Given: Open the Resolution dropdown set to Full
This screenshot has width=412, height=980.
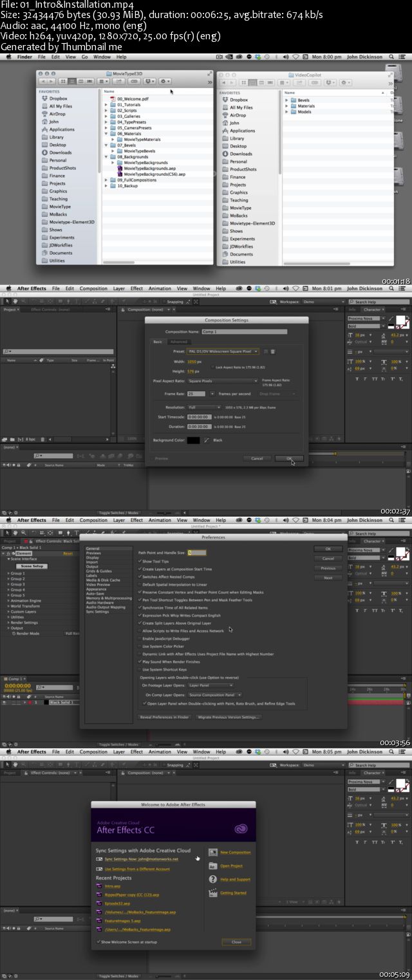Looking at the screenshot, I should click(x=204, y=407).
